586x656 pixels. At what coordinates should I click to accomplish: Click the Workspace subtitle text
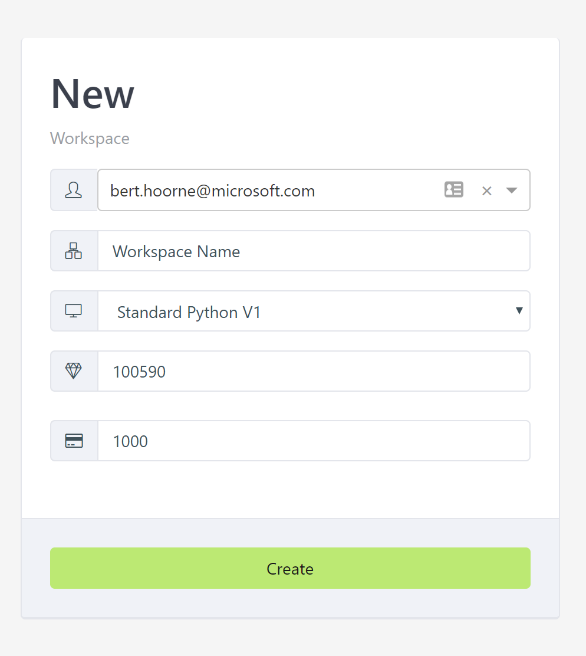(x=90, y=138)
